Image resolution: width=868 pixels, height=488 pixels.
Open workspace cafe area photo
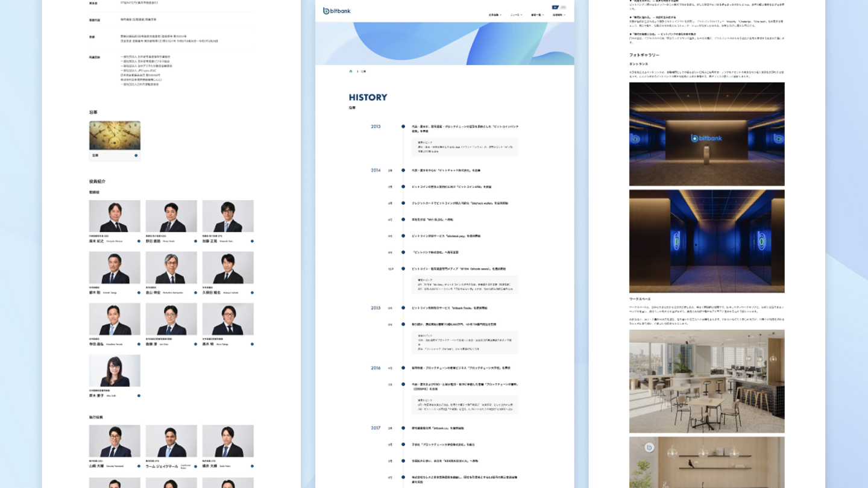point(707,381)
